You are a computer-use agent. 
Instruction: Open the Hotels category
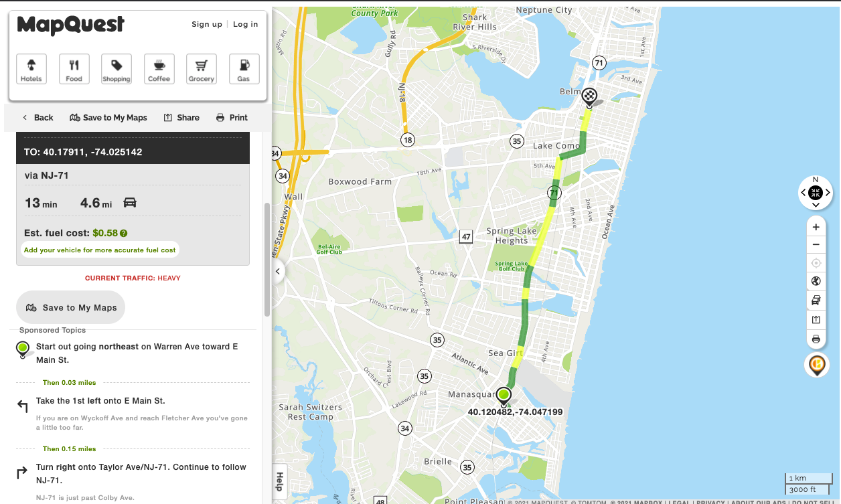(x=31, y=69)
